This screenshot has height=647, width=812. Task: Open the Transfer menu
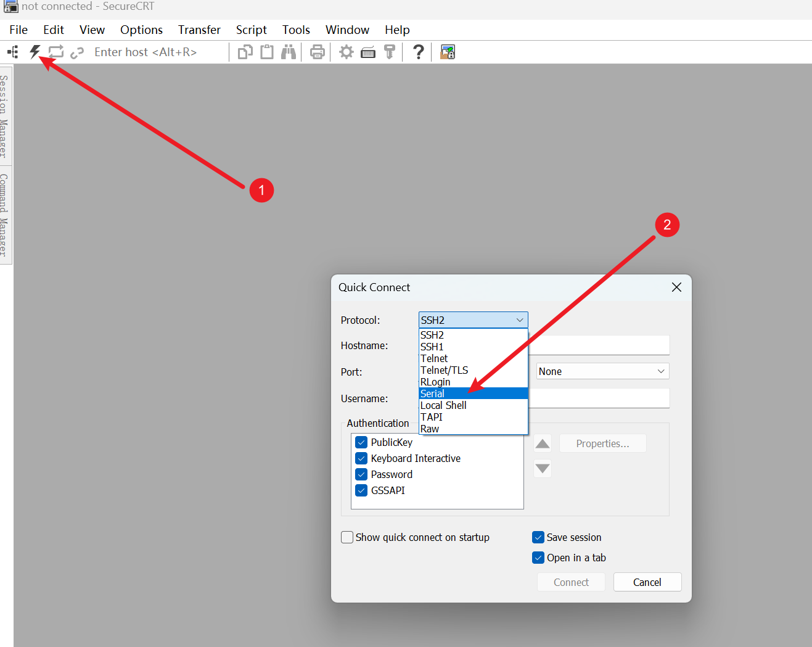tap(199, 30)
